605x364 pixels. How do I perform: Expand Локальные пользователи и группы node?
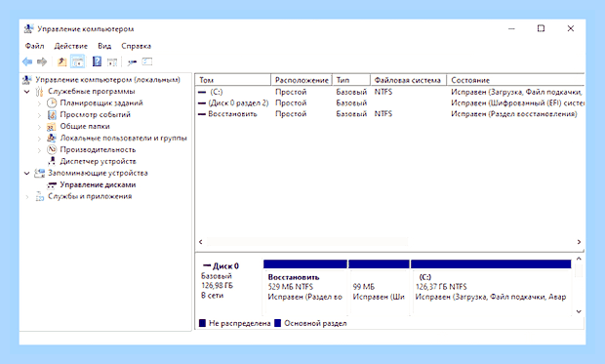(39, 138)
